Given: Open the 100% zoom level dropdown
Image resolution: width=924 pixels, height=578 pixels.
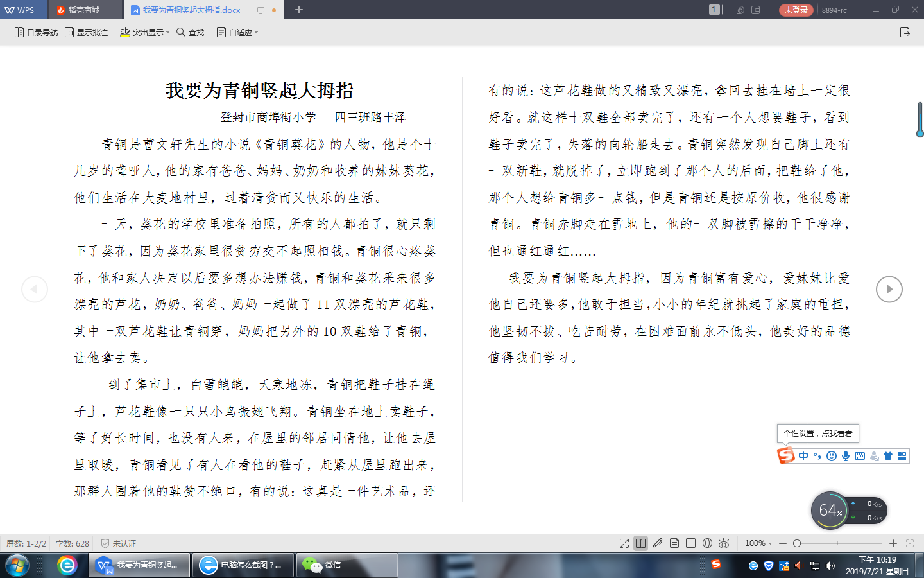Looking at the screenshot, I should click(x=758, y=543).
